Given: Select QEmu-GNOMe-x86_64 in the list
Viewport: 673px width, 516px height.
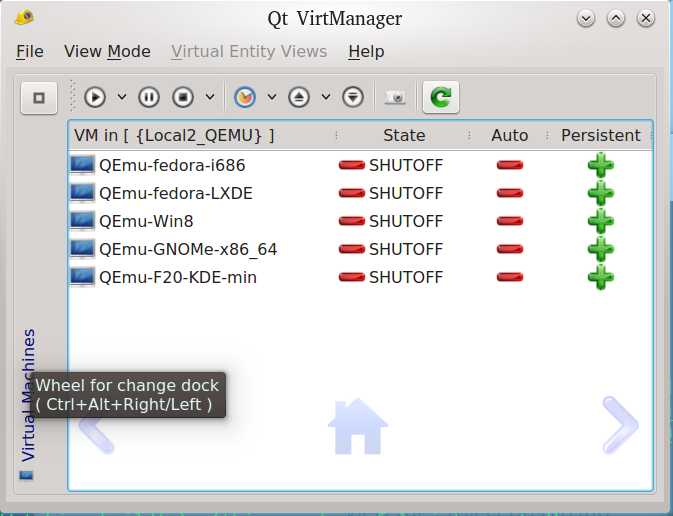Looking at the screenshot, I should click(361, 249).
